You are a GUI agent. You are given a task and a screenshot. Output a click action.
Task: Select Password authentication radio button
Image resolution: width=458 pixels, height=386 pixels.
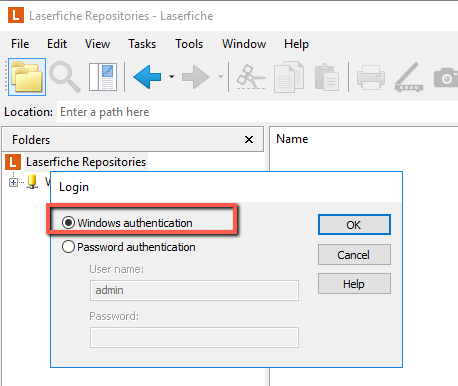coord(68,247)
